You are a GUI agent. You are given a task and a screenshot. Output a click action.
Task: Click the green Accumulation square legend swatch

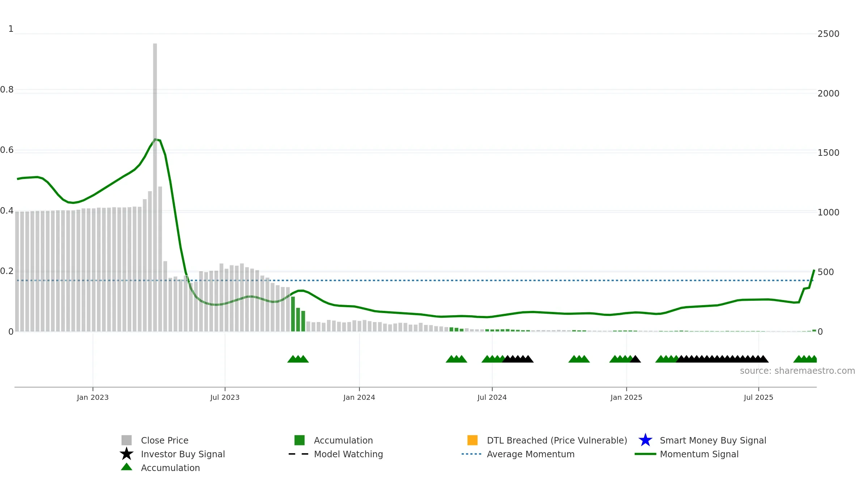coord(299,440)
